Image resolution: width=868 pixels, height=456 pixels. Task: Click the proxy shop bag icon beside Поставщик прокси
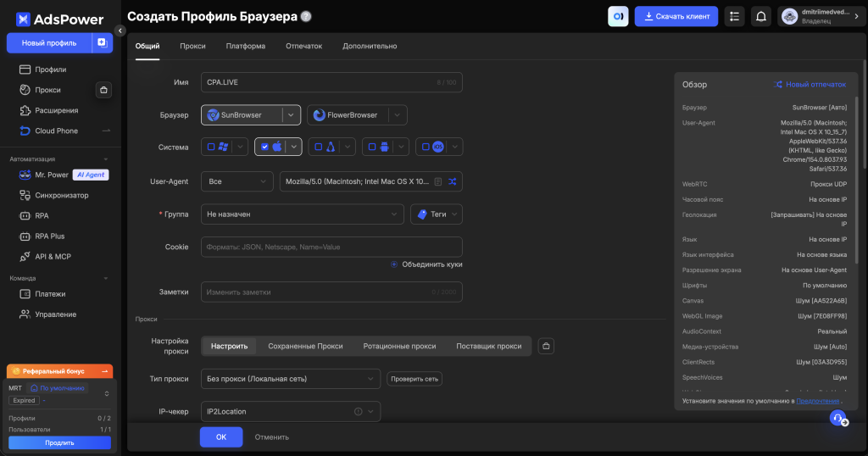546,346
